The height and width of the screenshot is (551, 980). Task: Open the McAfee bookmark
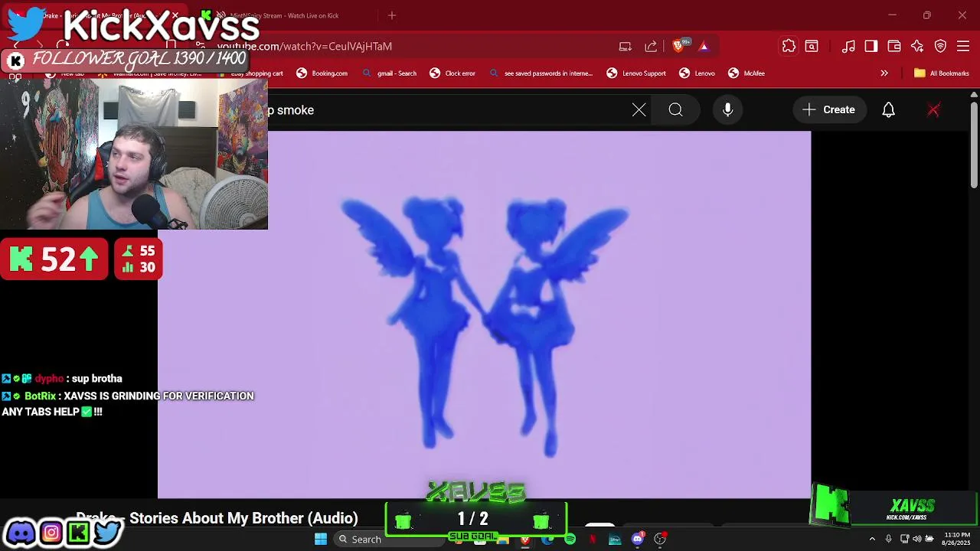pyautogui.click(x=746, y=73)
